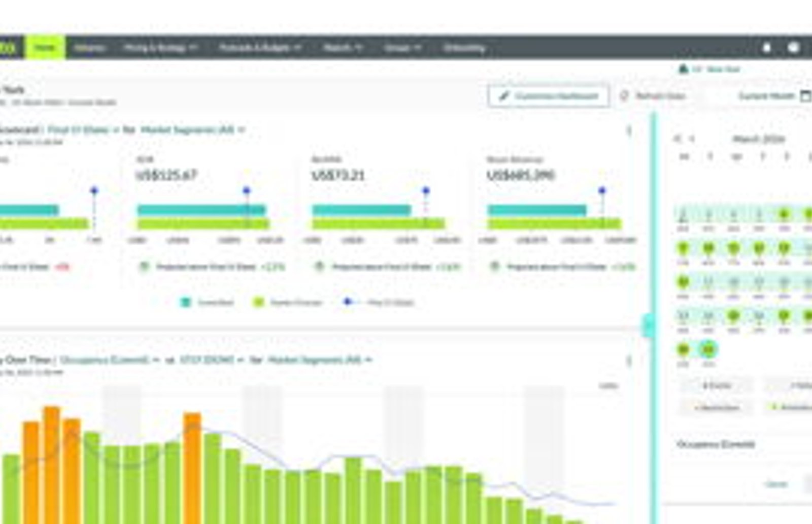Open the Home tab in the navigation bar
812x524 pixels.
45,47
